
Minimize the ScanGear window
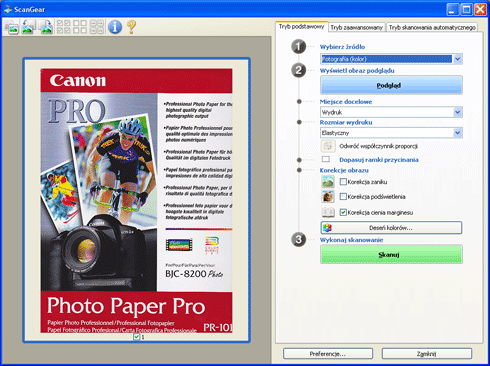tap(452, 9)
